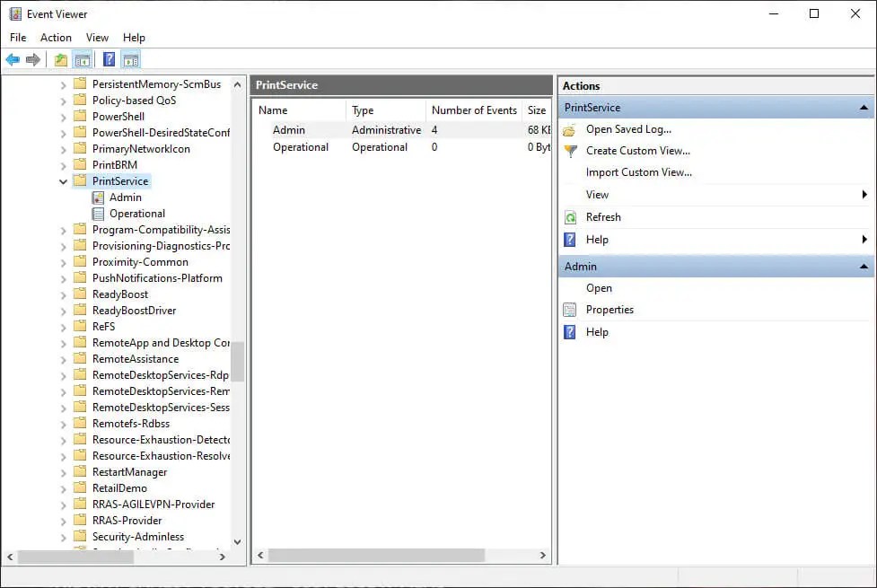
Task: Click the Open Saved Log folder icon
Action: pos(569,129)
